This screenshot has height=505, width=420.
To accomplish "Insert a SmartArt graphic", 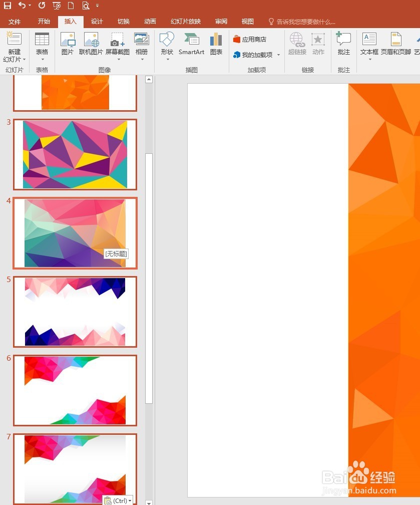I will click(x=192, y=43).
